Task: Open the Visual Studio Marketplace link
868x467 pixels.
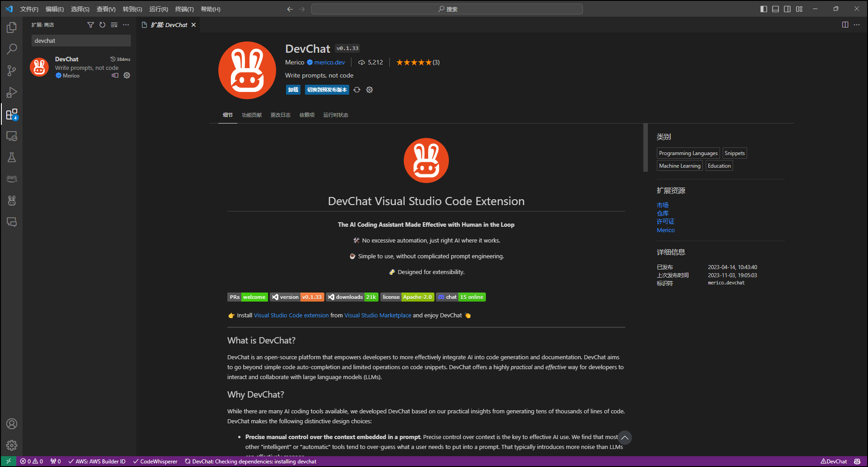Action: [x=378, y=315]
